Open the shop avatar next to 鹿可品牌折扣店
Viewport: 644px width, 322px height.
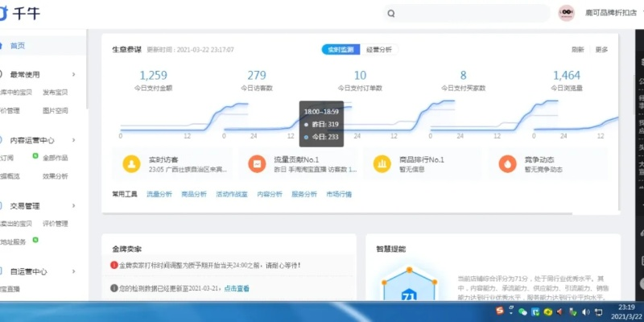[x=565, y=13]
